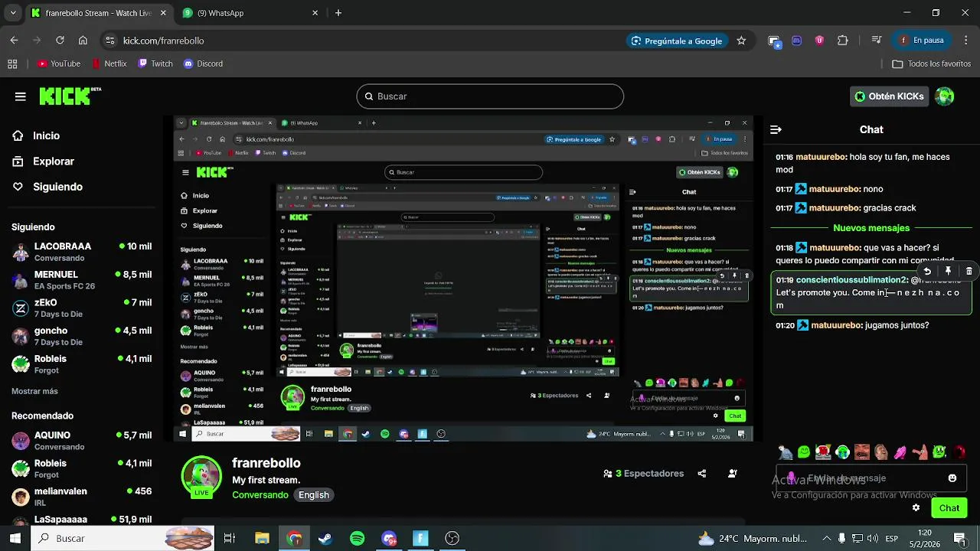Bookmark this page with star icon

pos(741,41)
